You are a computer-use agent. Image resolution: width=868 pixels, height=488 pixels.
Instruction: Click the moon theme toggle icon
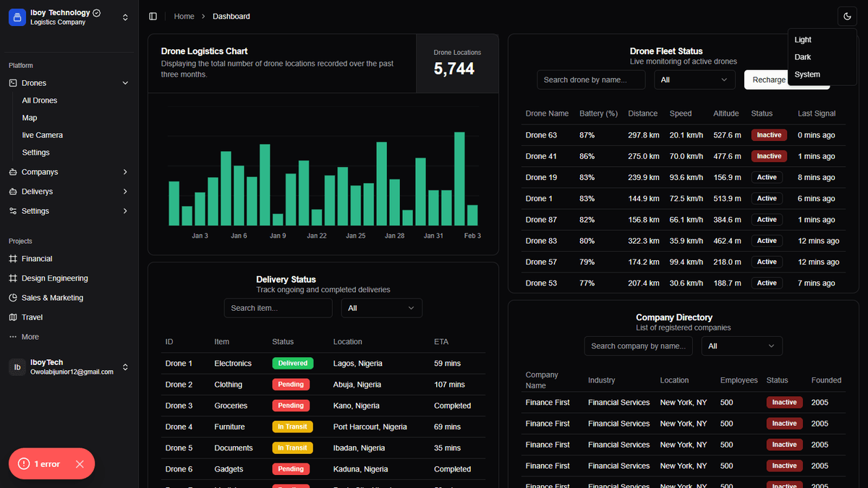(846, 16)
